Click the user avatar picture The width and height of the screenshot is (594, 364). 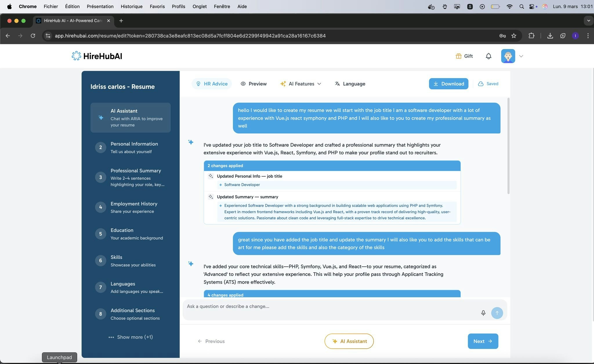tap(508, 56)
